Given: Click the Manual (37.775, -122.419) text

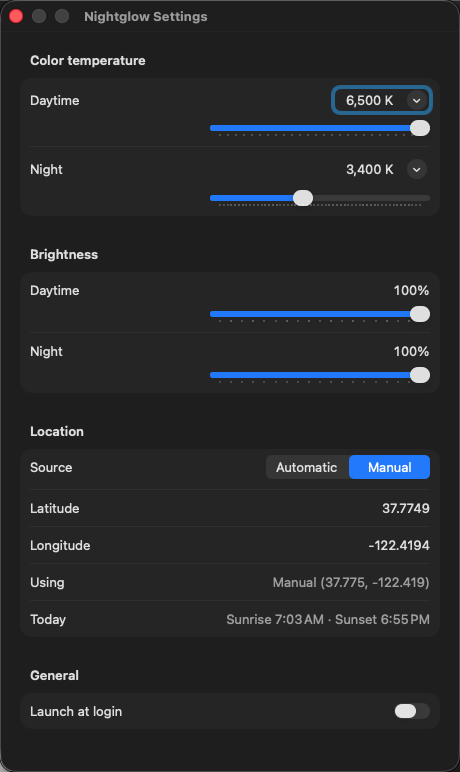Looking at the screenshot, I should point(351,582).
